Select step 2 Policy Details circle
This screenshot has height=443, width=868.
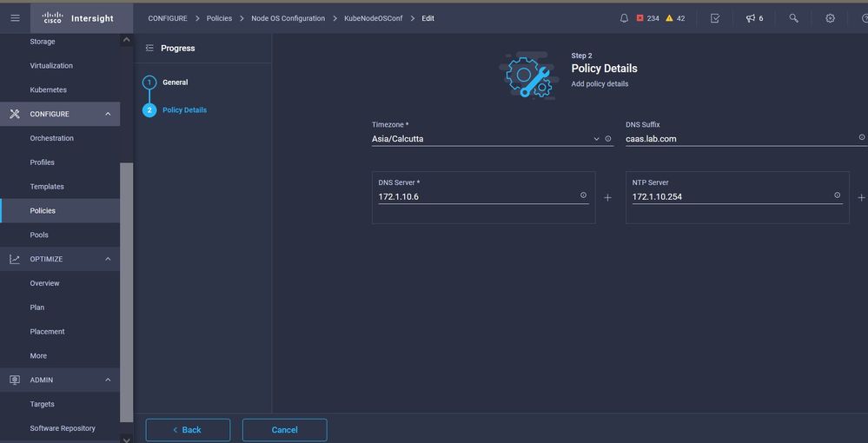(x=149, y=110)
